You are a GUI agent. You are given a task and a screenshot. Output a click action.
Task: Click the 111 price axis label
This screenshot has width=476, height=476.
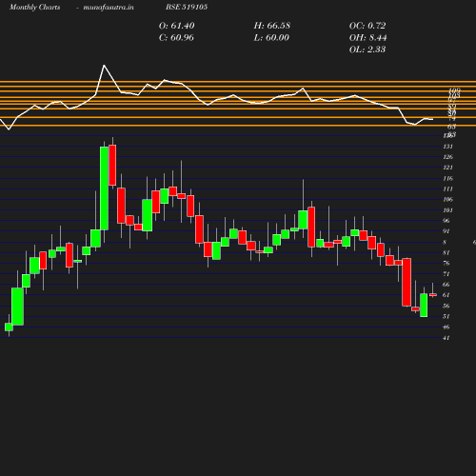[x=447, y=189]
